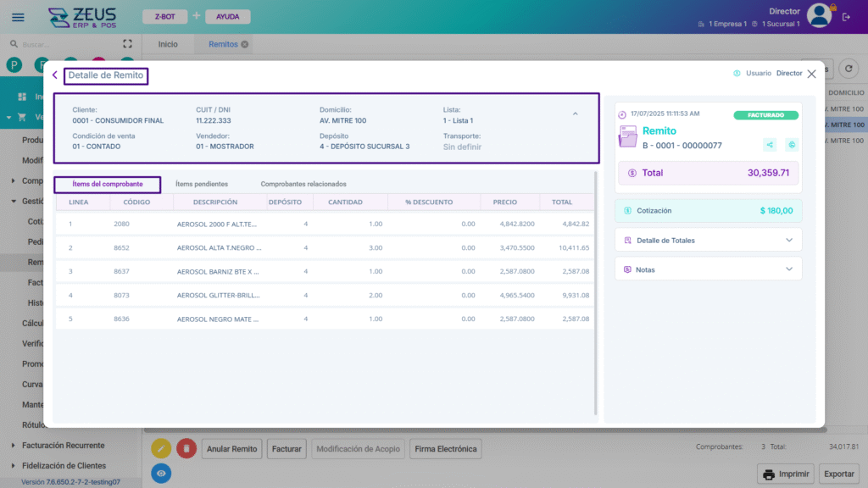
Task: Click the dollar icon beside Total
Action: 632,173
